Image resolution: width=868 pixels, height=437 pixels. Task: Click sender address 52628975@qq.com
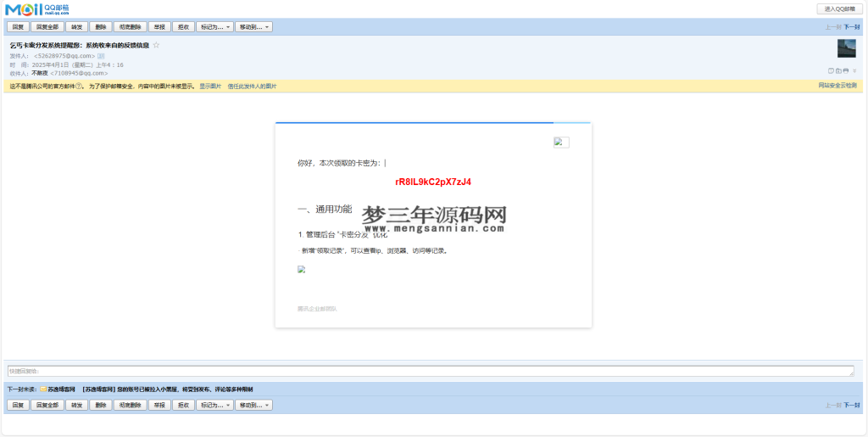click(x=64, y=56)
